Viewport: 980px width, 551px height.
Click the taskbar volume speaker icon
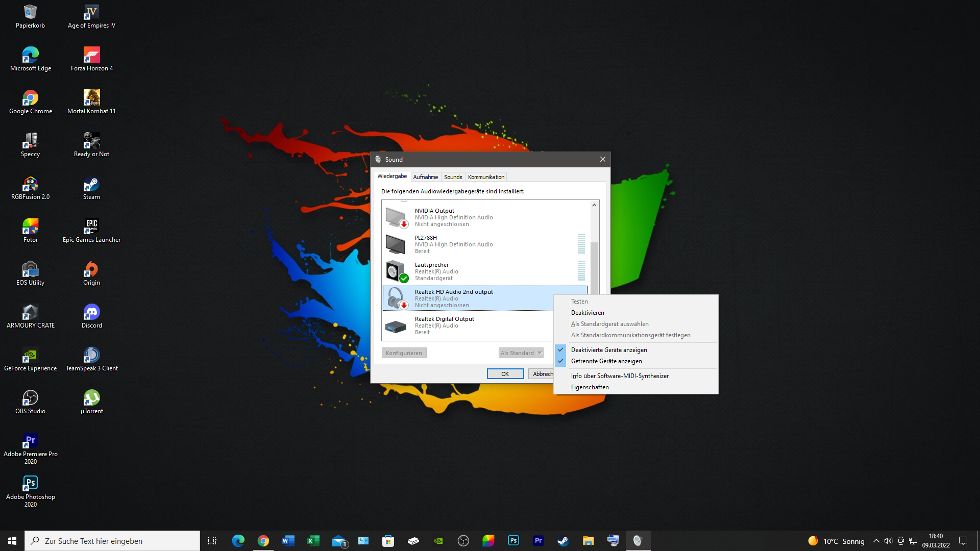click(888, 541)
